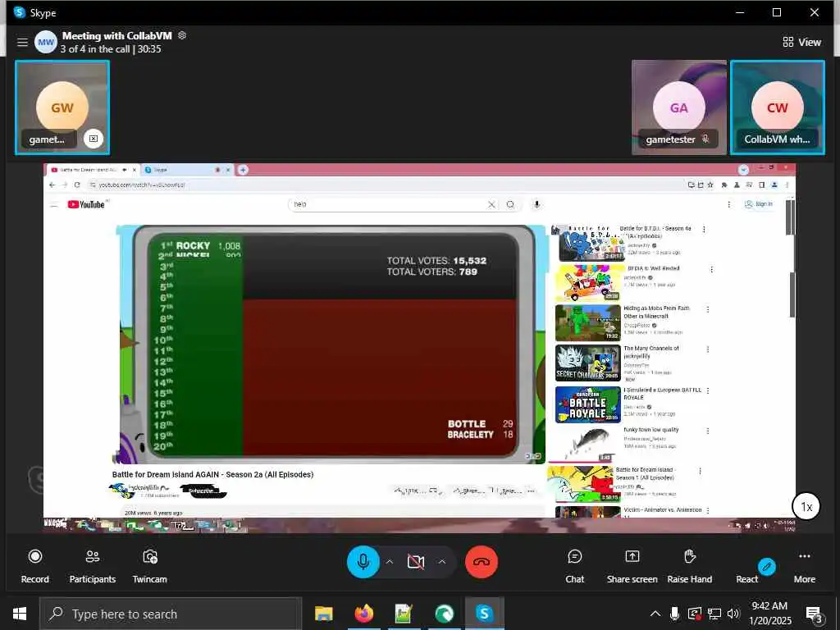Click browser back arrow in shared screen
Screen dimensions: 840x630
tap(52, 185)
